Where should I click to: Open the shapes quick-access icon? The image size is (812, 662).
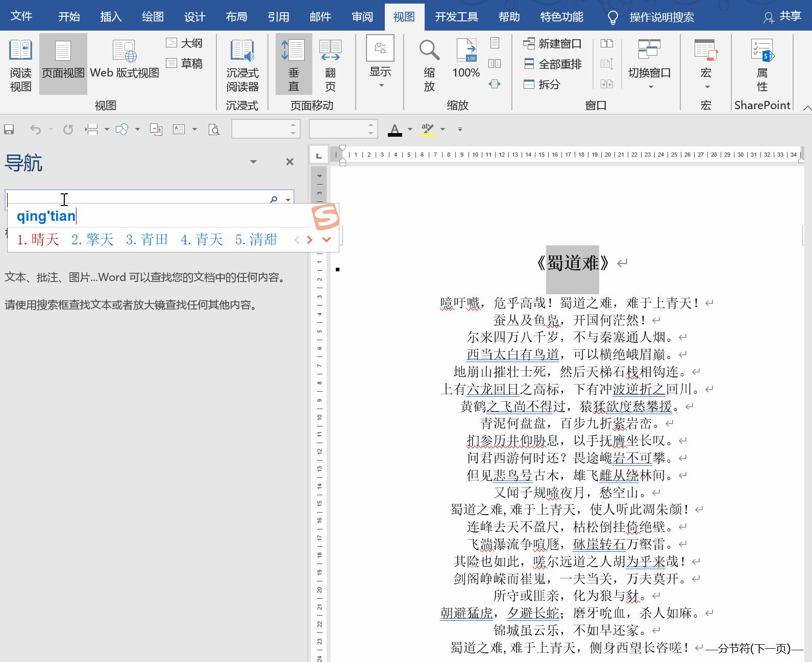point(121,130)
